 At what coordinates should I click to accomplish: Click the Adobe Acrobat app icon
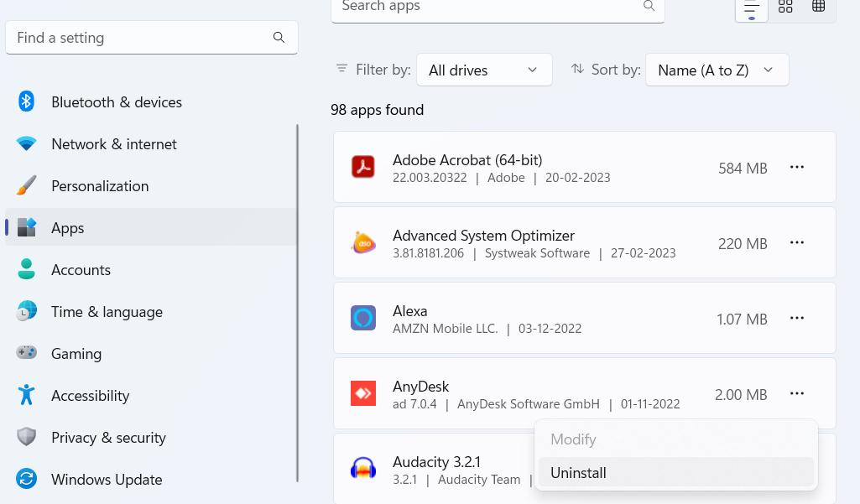(363, 167)
